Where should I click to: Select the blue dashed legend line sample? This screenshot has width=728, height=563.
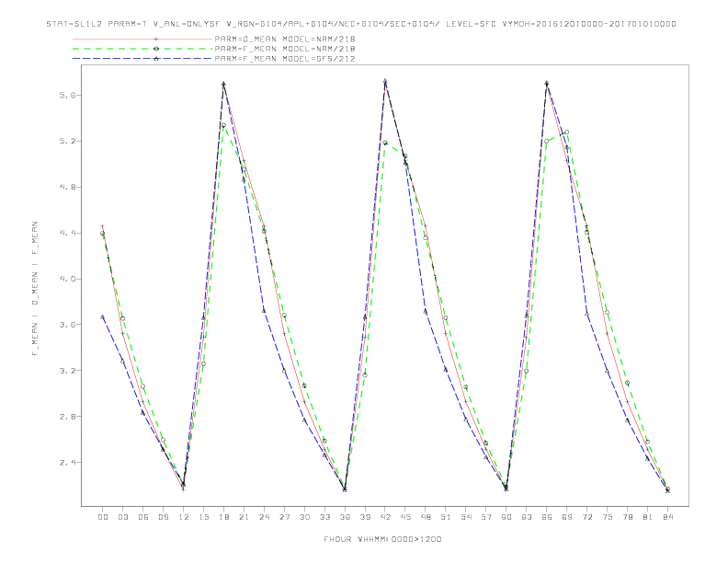[x=142, y=59]
